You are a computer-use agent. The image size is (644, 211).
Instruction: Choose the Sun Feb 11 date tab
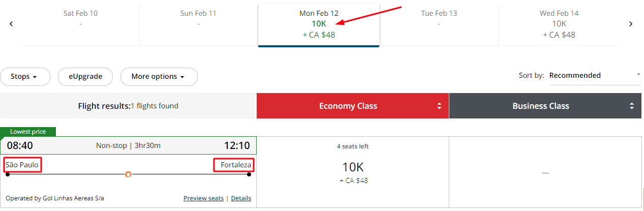point(198,24)
